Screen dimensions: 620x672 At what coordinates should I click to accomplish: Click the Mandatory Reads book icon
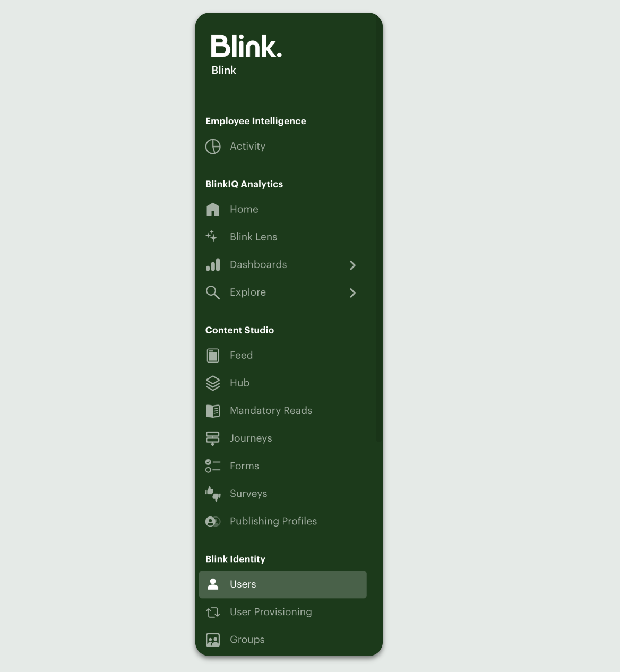(x=213, y=411)
